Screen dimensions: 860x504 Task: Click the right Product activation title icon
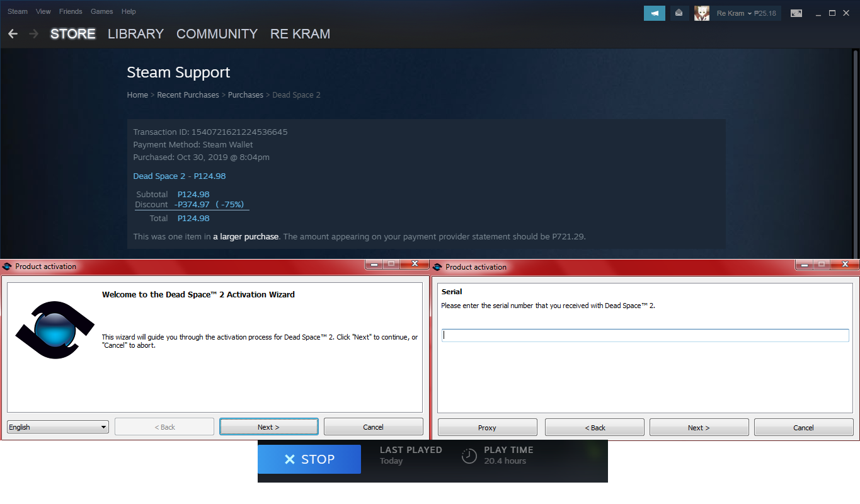coord(438,267)
